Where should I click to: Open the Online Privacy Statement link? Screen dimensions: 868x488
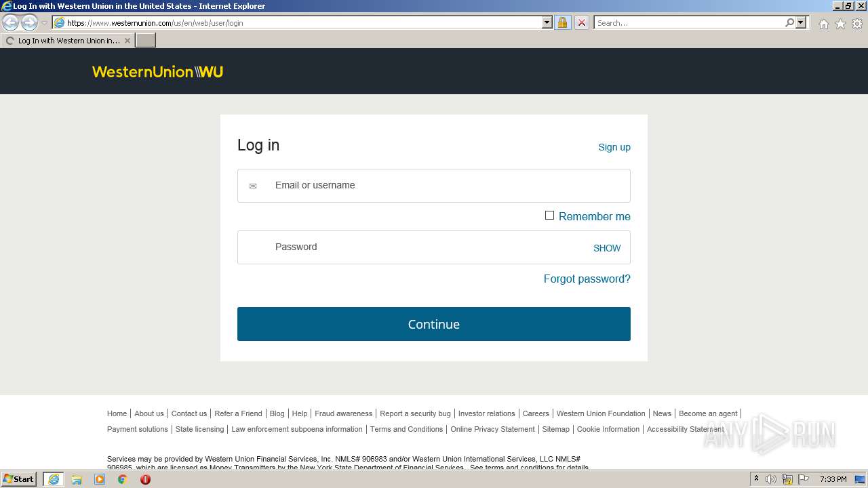click(492, 429)
